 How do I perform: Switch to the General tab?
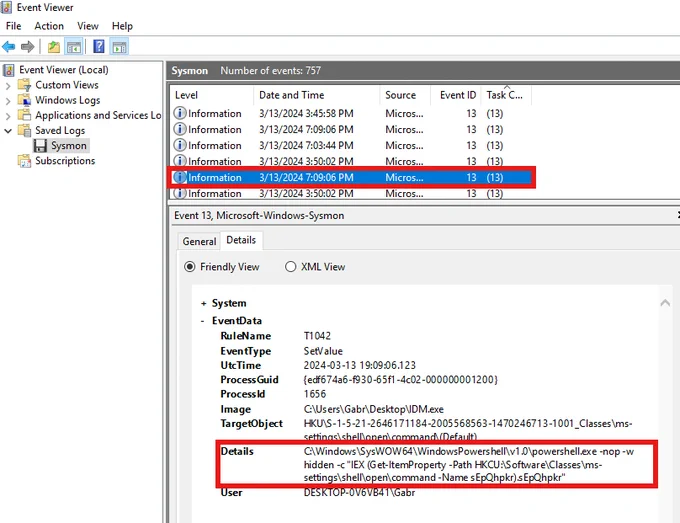click(199, 242)
